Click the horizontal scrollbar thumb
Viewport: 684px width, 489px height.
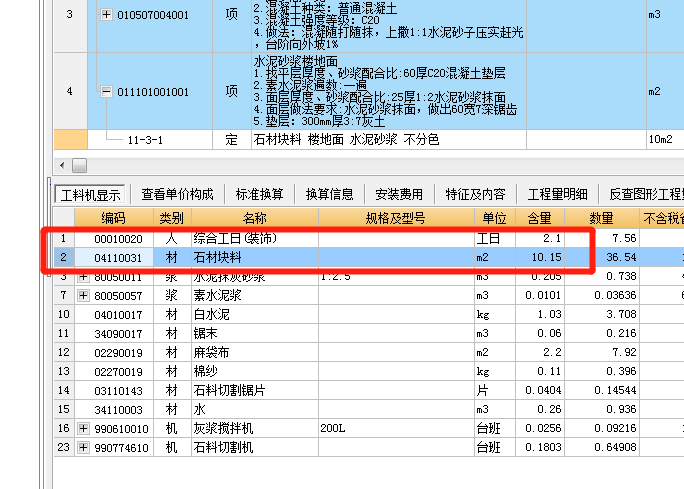79,165
